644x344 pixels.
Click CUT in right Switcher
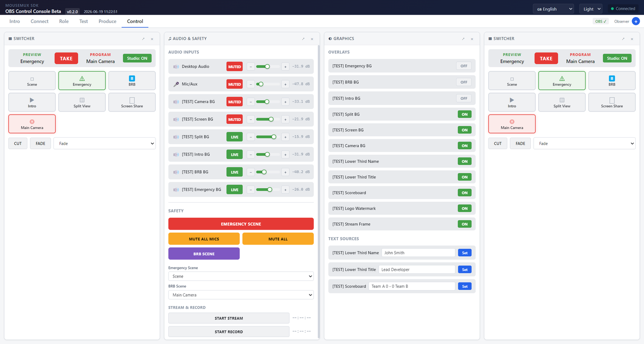498,143
